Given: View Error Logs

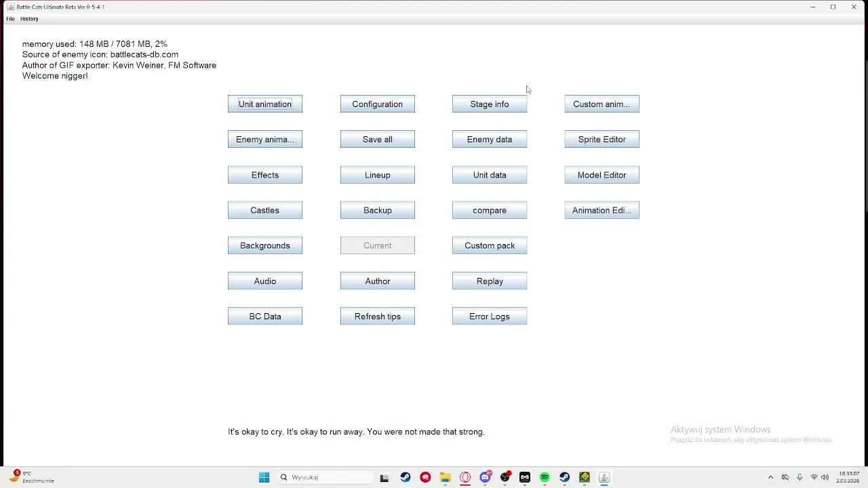Looking at the screenshot, I should tap(490, 316).
